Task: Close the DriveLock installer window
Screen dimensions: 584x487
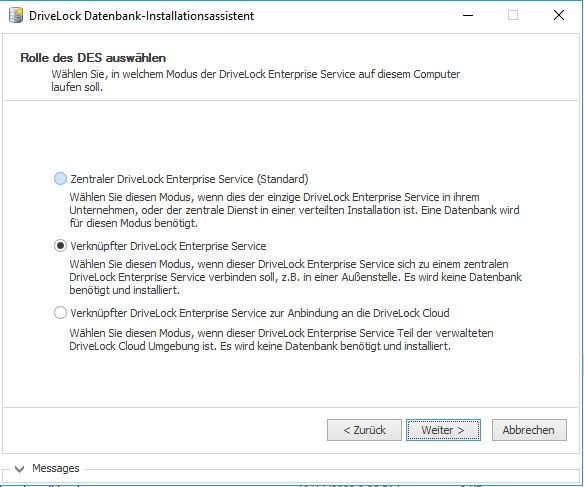Action: [559, 15]
